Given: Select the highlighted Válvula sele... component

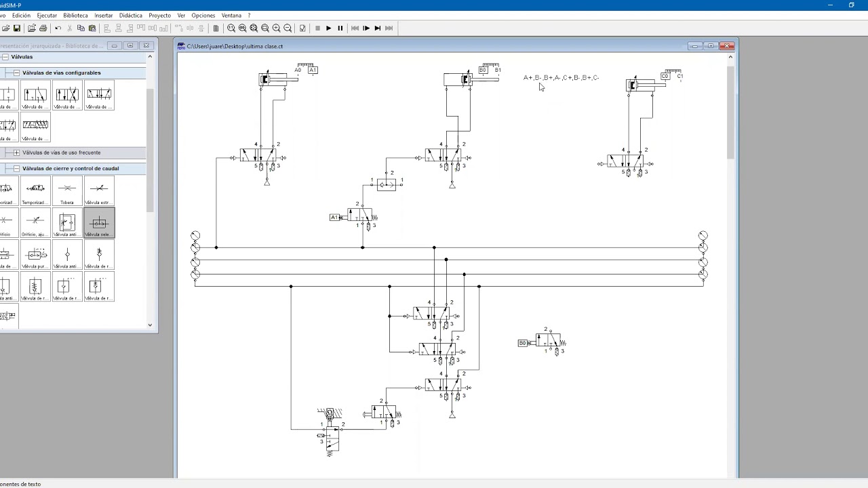Looking at the screenshot, I should tap(99, 223).
